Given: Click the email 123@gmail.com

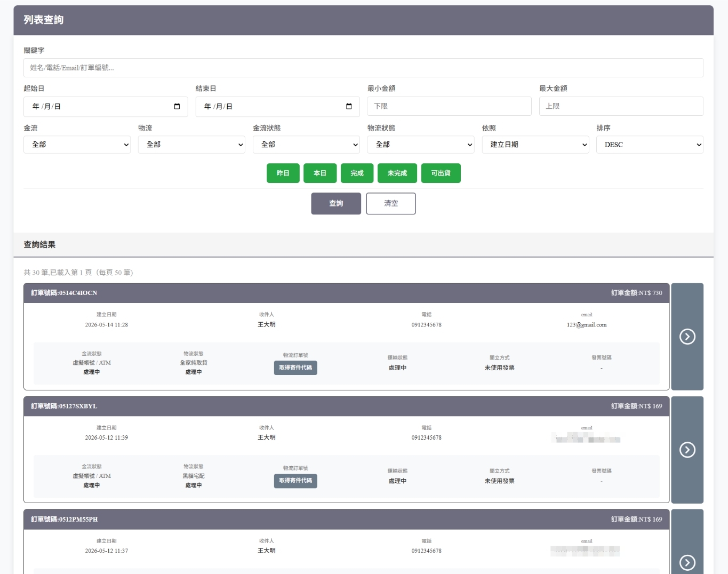Looking at the screenshot, I should click(x=587, y=324).
